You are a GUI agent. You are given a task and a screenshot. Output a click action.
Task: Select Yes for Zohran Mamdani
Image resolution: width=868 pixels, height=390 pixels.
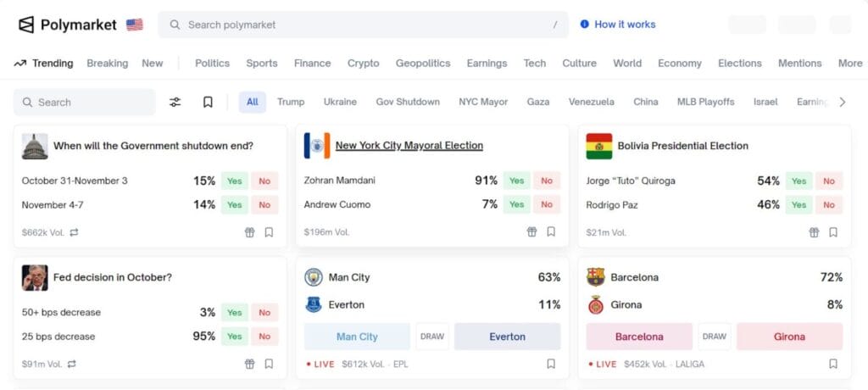(516, 181)
